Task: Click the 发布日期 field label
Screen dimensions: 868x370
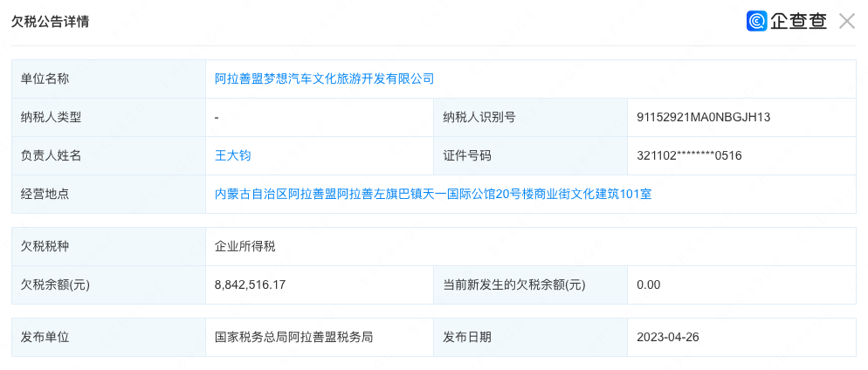Action: tap(467, 337)
